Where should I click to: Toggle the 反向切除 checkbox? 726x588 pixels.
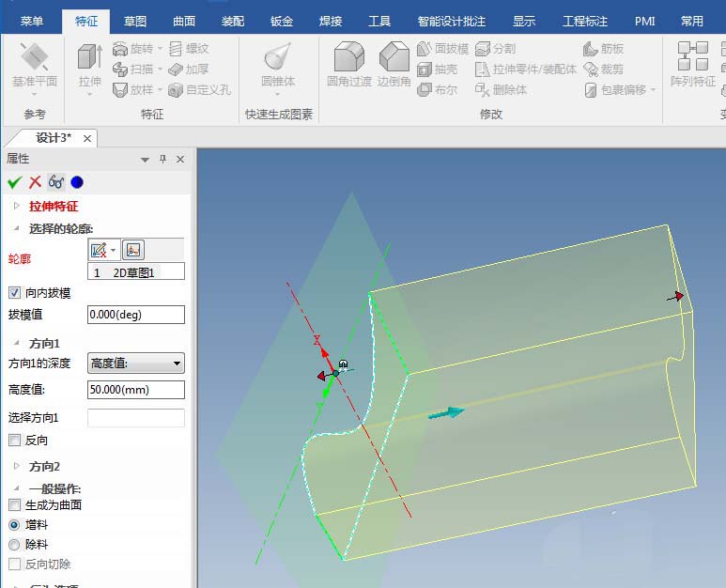(x=14, y=564)
